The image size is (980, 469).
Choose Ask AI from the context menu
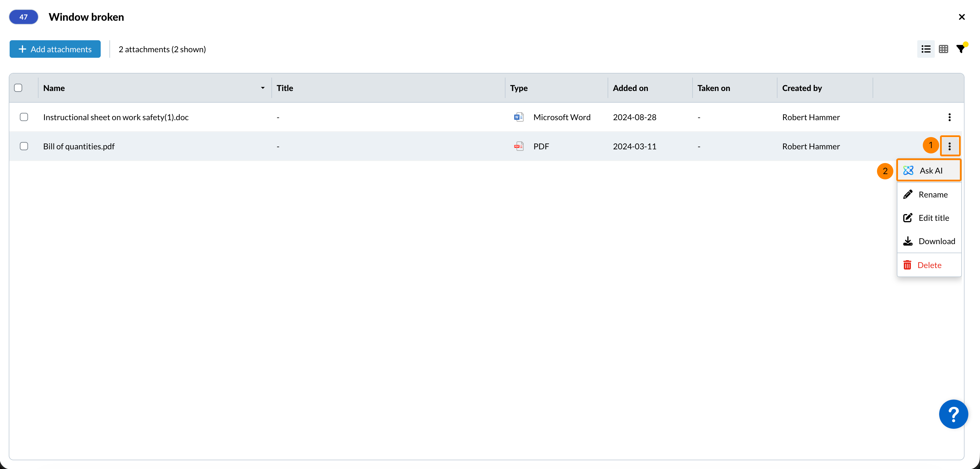point(929,171)
